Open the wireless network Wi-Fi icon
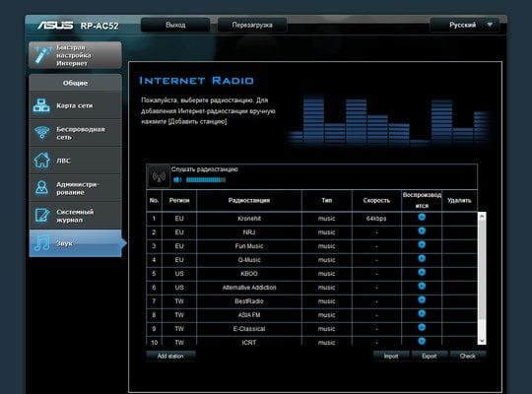532x394 pixels. (41, 133)
